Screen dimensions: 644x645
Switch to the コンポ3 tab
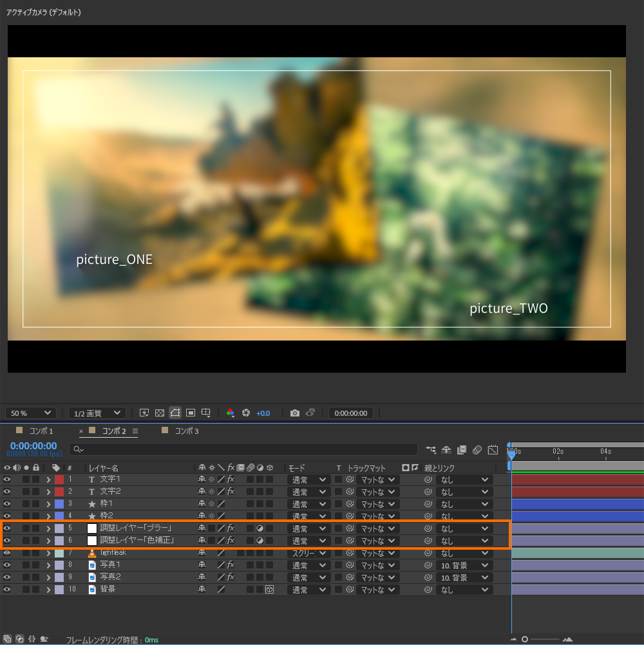pyautogui.click(x=187, y=431)
